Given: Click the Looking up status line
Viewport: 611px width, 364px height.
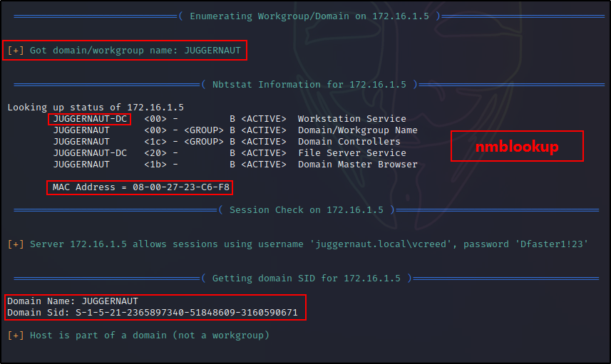Looking at the screenshot, I should [x=96, y=108].
